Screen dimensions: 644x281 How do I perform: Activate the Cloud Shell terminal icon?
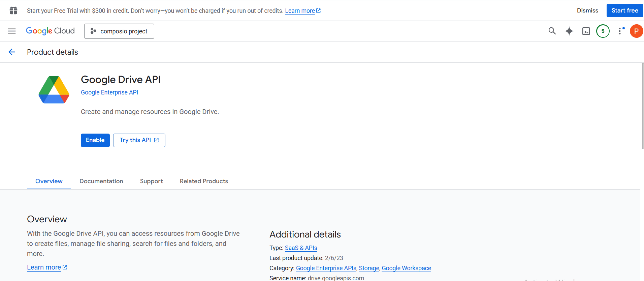click(586, 31)
